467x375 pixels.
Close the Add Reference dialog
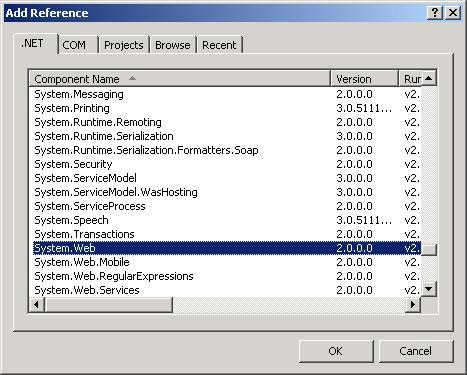(453, 13)
